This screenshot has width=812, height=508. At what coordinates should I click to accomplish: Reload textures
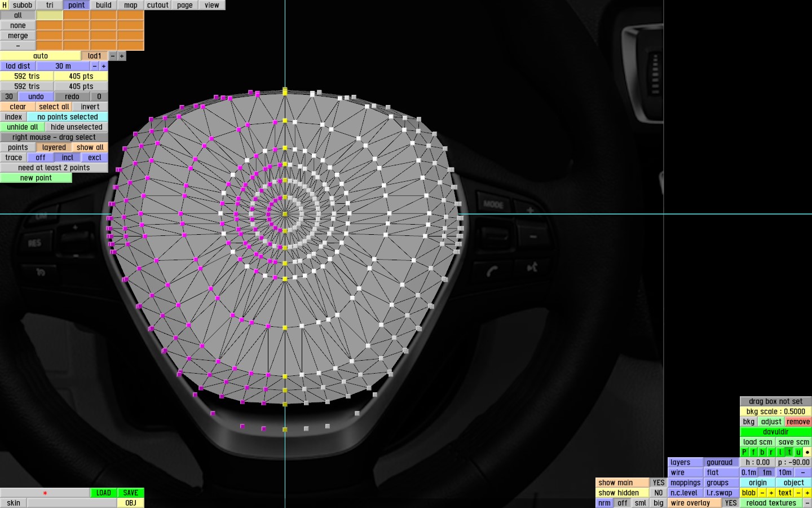[771, 503]
